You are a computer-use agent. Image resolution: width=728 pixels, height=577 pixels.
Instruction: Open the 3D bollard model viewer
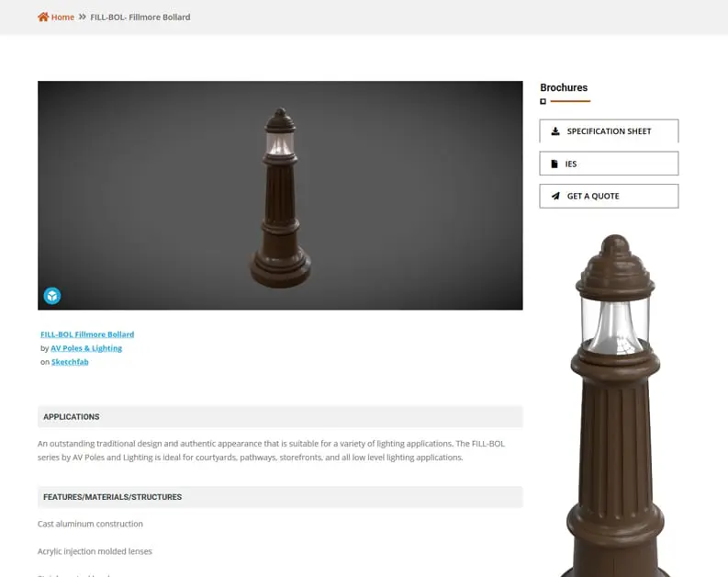point(280,195)
